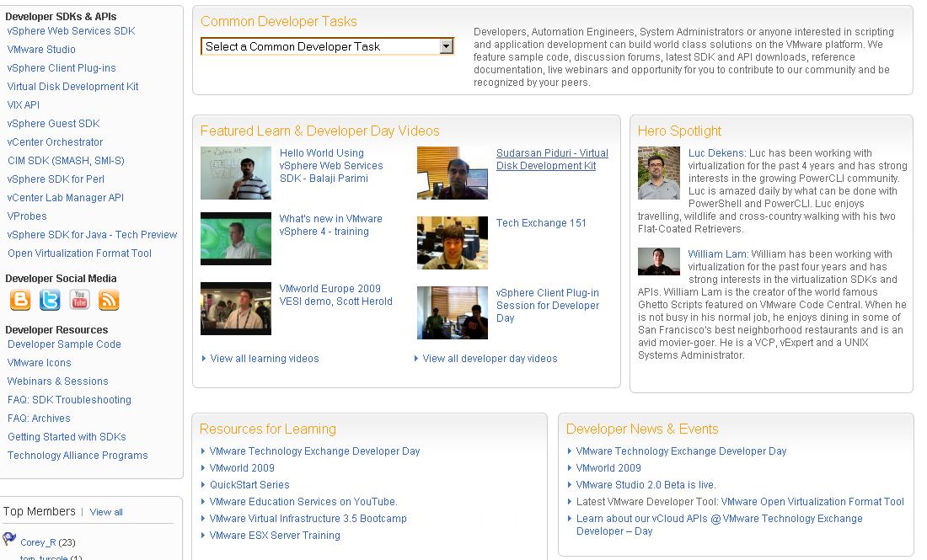Viewport: 927px width, 560px height.
Task: Open vSphere Web Services SDK link
Action: pos(71,30)
